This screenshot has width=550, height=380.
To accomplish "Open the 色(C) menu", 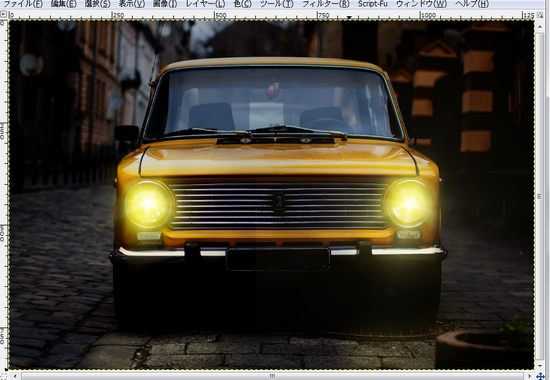I will pyautogui.click(x=242, y=4).
